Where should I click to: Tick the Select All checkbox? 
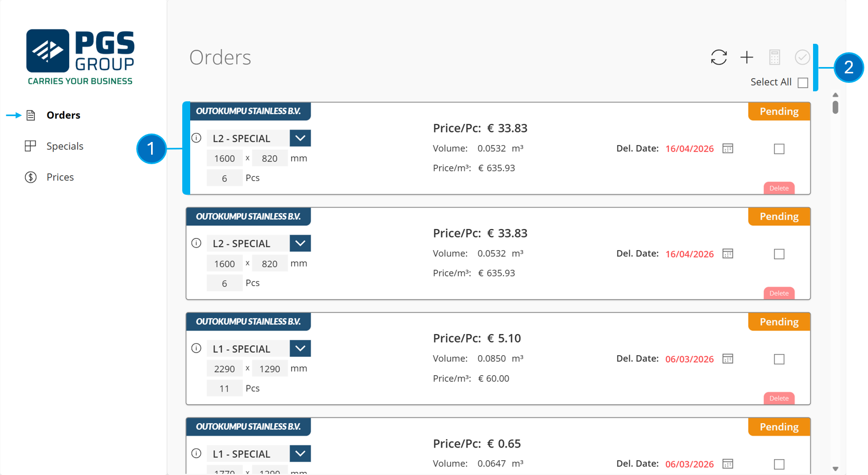(802, 82)
